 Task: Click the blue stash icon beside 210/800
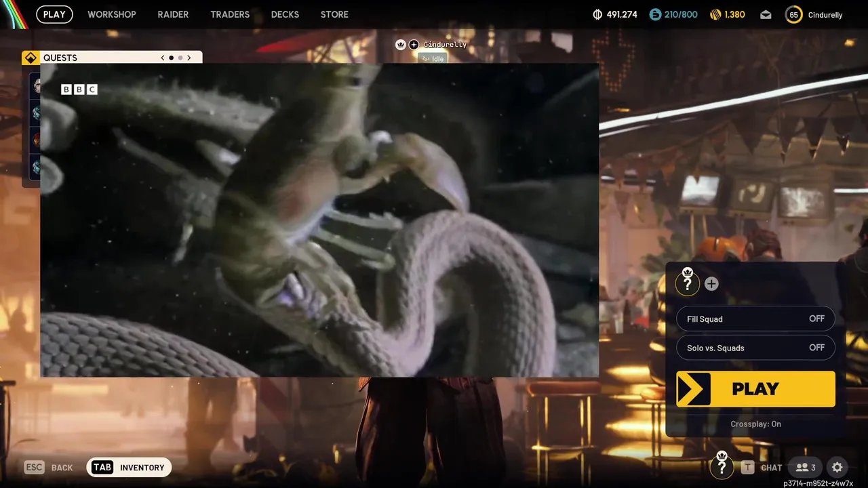point(655,14)
